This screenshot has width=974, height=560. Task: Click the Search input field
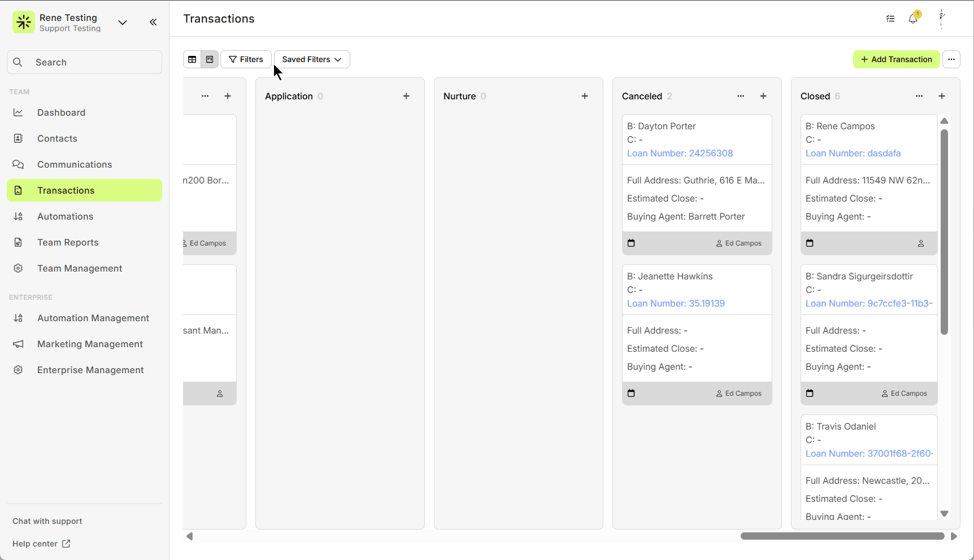[x=85, y=62]
